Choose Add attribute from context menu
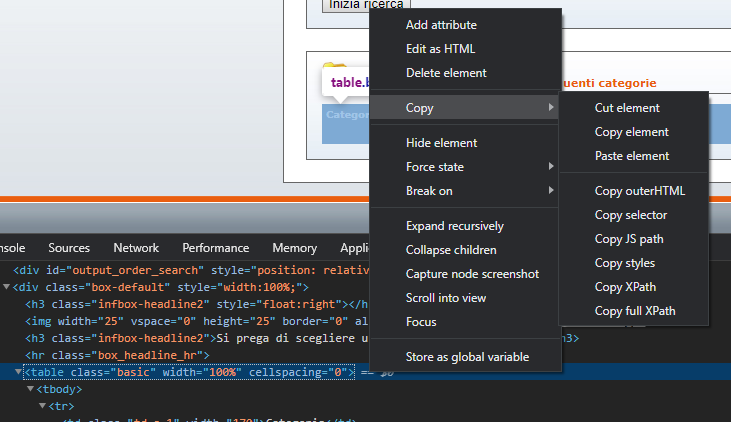Viewport: 731px width, 422px height. point(465,25)
